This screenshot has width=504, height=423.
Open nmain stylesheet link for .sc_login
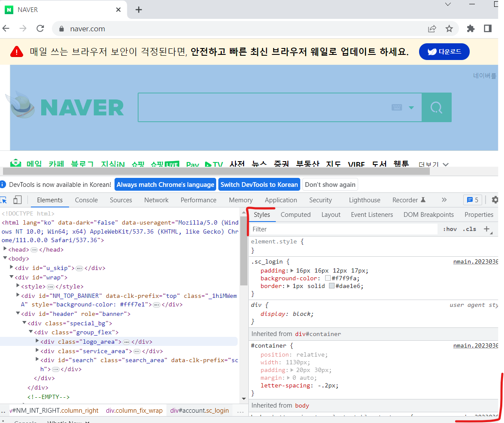[x=475, y=261]
